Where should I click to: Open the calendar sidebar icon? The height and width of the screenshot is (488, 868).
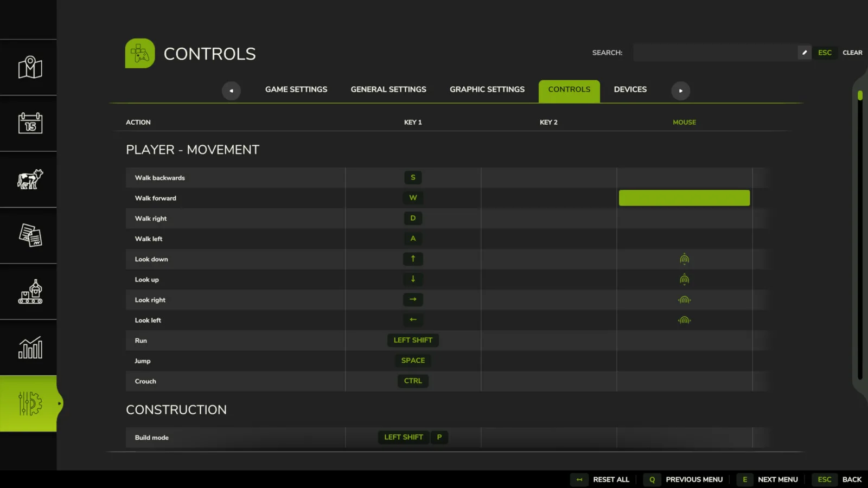pyautogui.click(x=30, y=123)
